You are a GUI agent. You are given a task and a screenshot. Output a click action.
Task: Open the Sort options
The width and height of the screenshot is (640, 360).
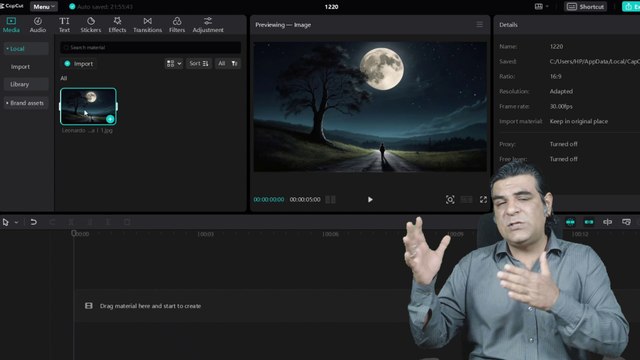199,64
